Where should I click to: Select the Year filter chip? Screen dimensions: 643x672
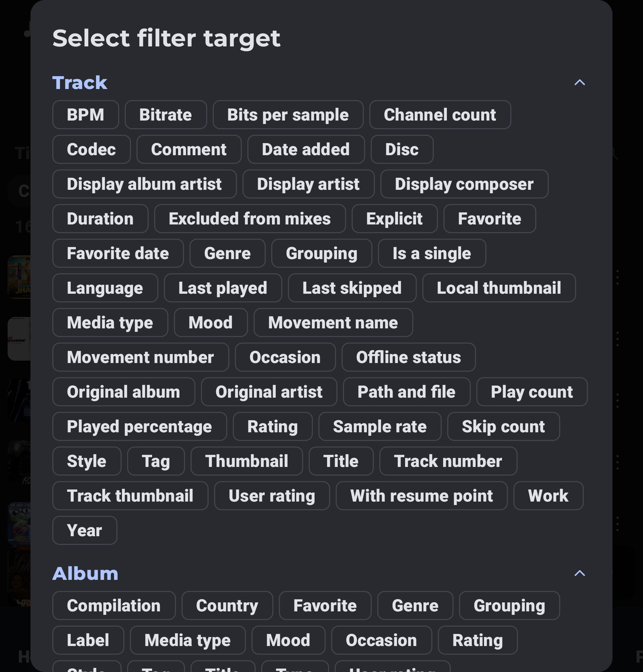pyautogui.click(x=85, y=530)
